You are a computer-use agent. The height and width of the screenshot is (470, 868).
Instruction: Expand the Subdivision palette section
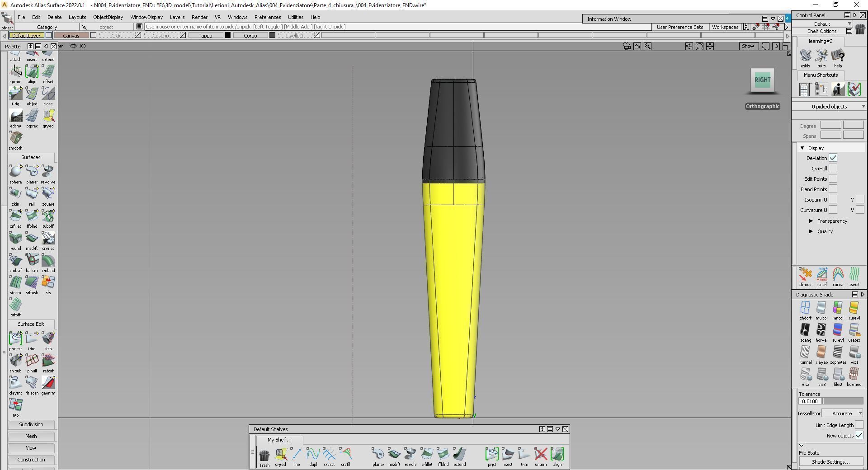click(31, 424)
